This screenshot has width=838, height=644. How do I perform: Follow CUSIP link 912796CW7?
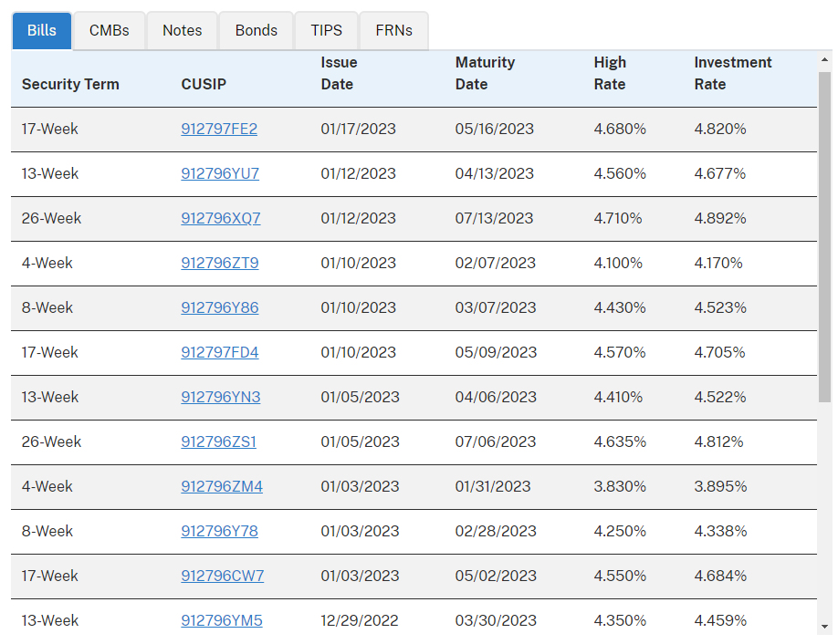pos(223,576)
